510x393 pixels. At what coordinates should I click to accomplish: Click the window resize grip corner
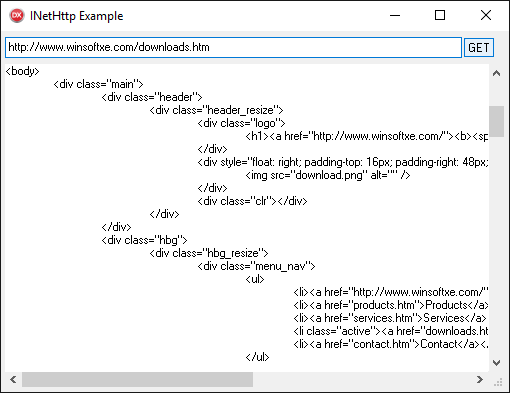click(498, 382)
